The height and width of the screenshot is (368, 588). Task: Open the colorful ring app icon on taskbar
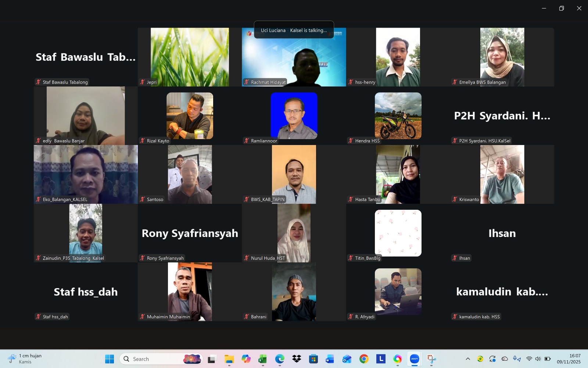[x=398, y=359]
